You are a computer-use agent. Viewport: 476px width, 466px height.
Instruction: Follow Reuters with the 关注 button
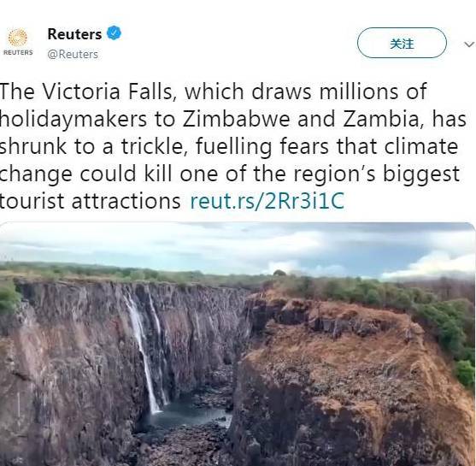click(402, 43)
